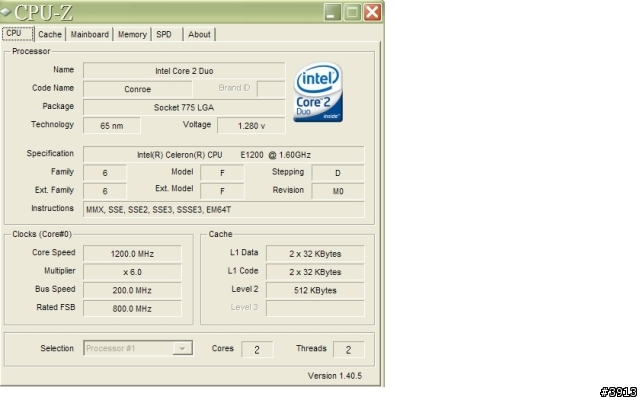Image resolution: width=640 pixels, height=400 pixels.
Task: Click the Specification field with Celeron E1200
Action: coord(224,155)
